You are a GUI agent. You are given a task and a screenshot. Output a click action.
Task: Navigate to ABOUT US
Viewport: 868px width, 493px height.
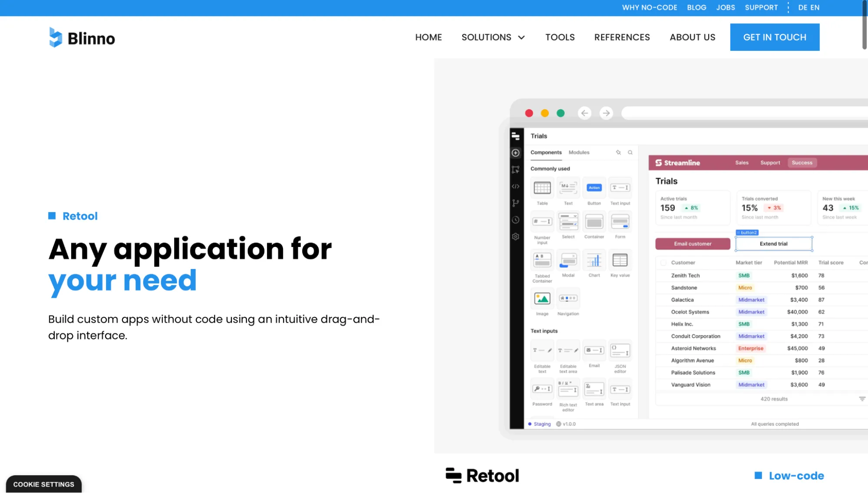(x=692, y=37)
